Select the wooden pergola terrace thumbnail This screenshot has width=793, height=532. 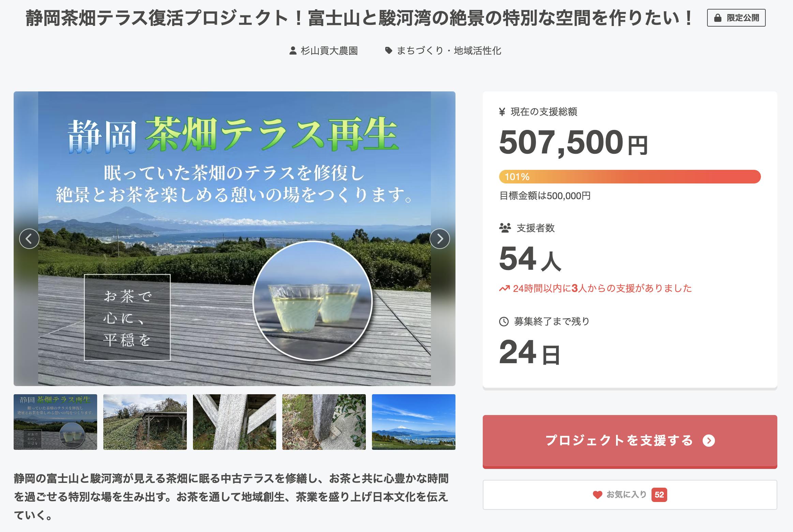point(145,422)
